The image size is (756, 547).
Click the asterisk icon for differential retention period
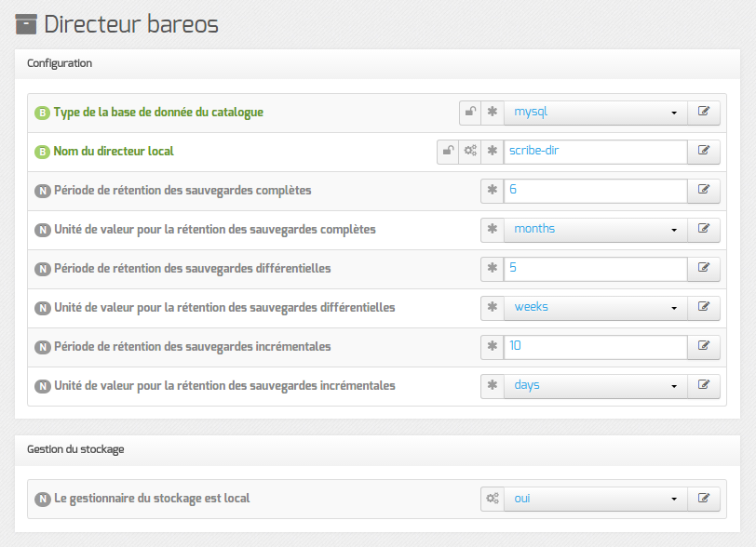pyautogui.click(x=493, y=269)
